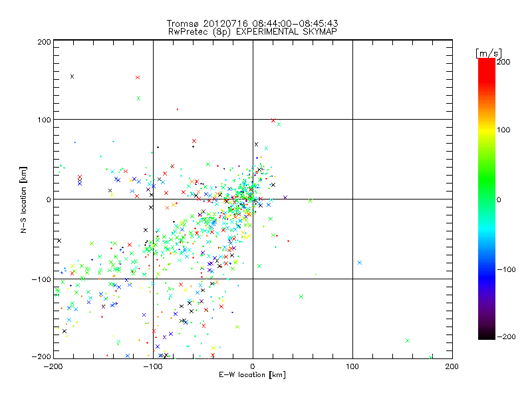Click the colorbar tick label "-200"
Screen dimensions: 532x399
(507, 337)
